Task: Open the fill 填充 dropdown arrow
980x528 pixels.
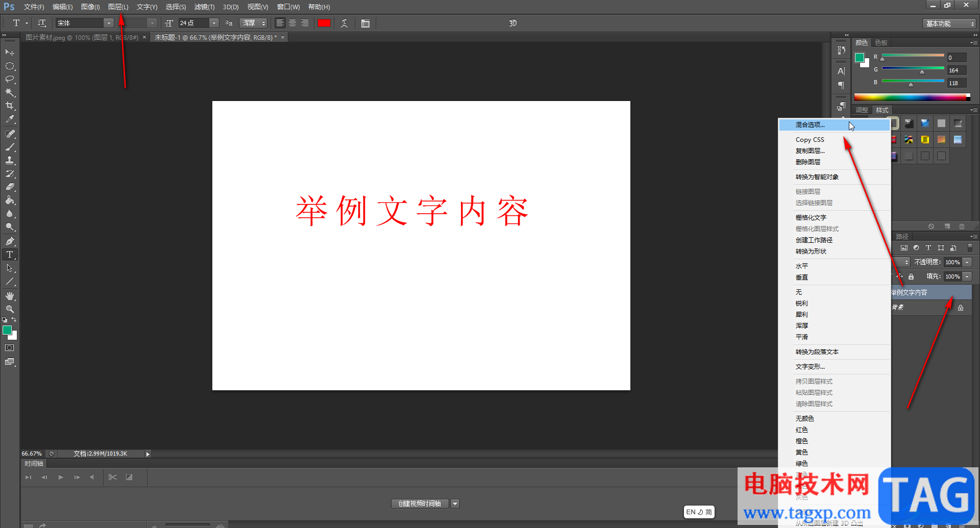Action: [967, 276]
